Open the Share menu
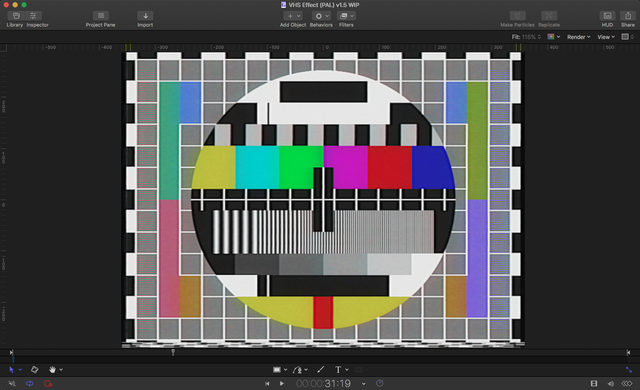This screenshot has height=390, width=640. tap(628, 16)
